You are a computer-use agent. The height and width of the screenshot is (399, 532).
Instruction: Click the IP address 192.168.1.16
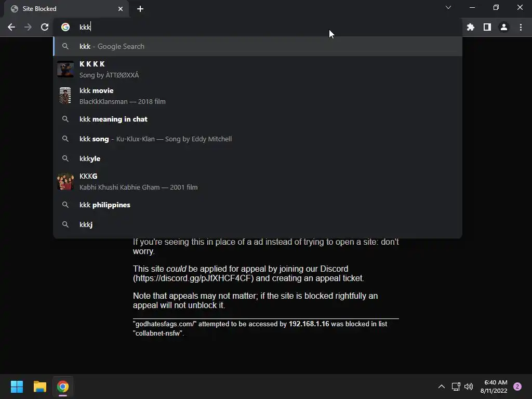[309, 324]
